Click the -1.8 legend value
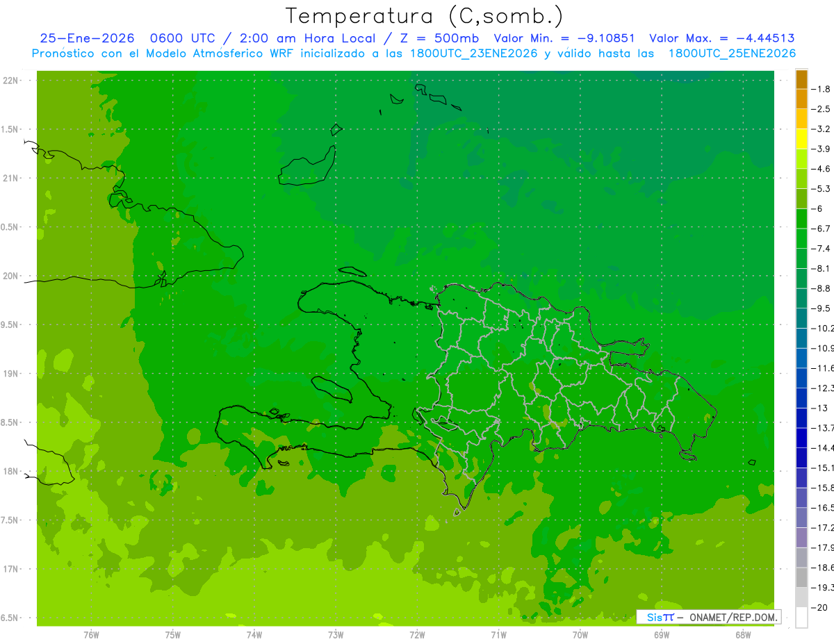Screen dimensions: 834x644 [x=821, y=89]
